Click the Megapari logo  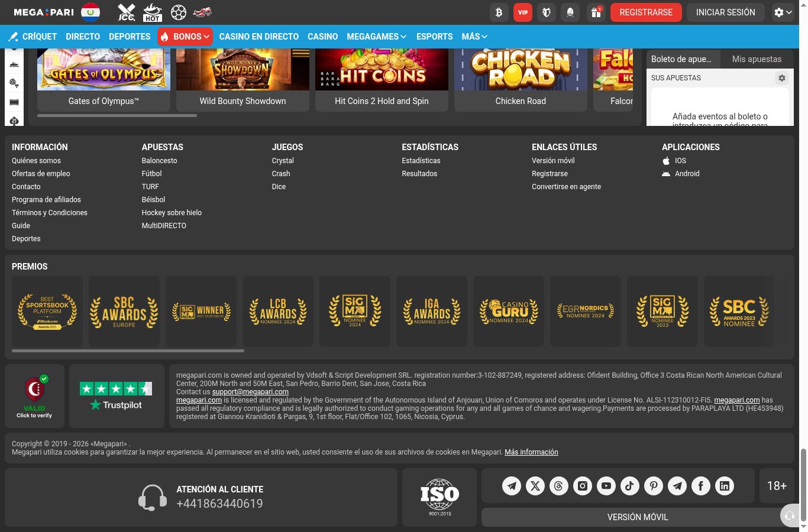(x=44, y=12)
